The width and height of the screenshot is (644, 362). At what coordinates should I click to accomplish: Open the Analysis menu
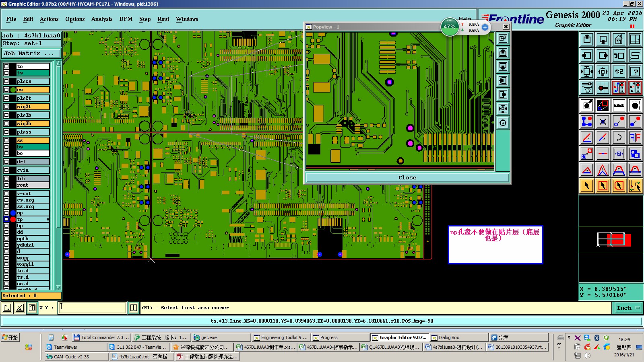(102, 19)
